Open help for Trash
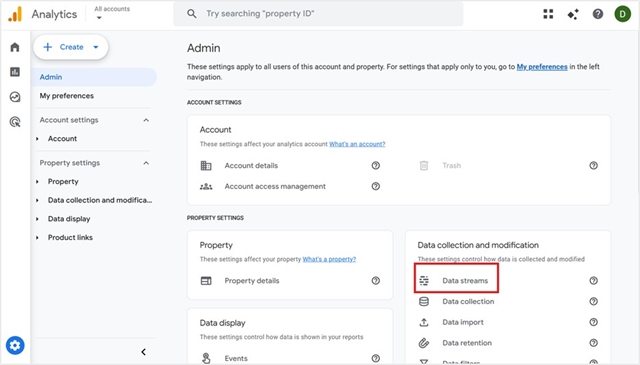The image size is (640, 365). coord(593,165)
